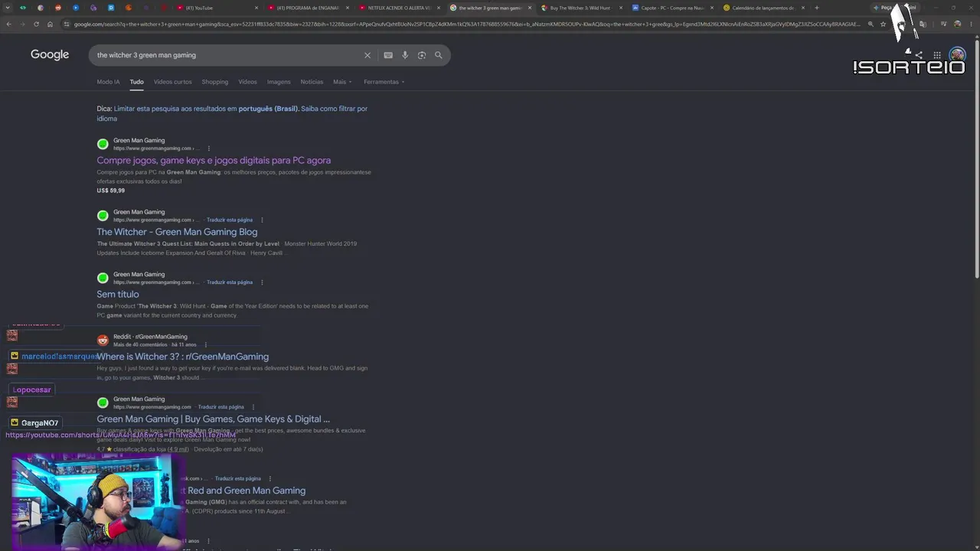Open more options for 'Sem título' result
The height and width of the screenshot is (551, 980).
point(262,282)
